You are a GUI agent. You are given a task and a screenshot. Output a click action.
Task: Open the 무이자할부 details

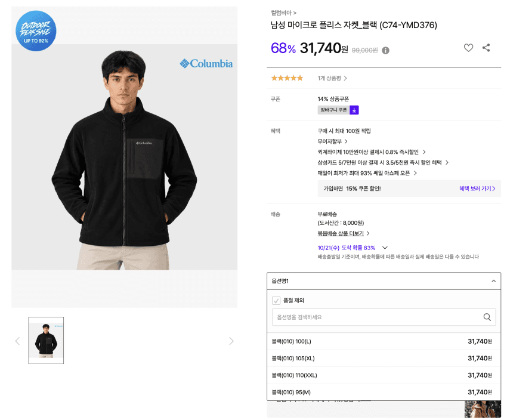tap(332, 141)
